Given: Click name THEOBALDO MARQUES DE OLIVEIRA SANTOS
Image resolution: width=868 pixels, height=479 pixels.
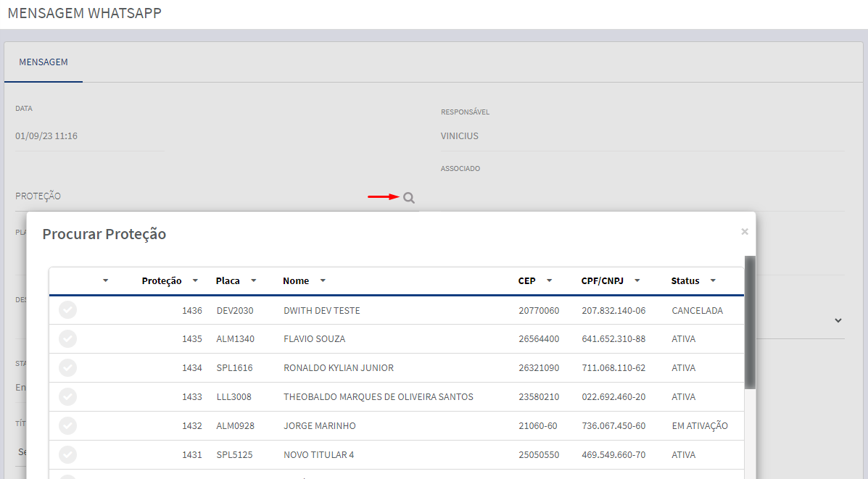Looking at the screenshot, I should [x=379, y=396].
